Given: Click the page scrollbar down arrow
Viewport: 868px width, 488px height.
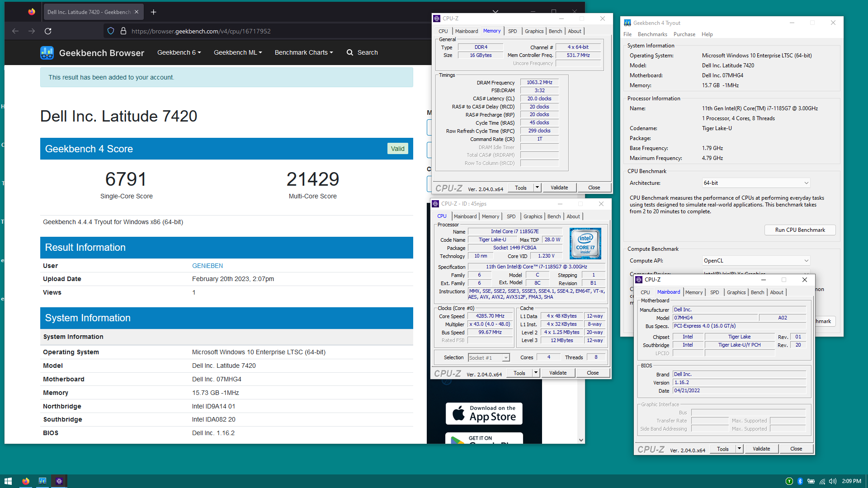Looking at the screenshot, I should click(581, 440).
